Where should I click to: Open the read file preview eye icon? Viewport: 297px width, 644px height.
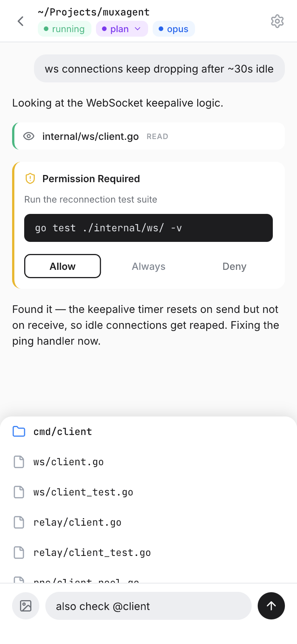[x=28, y=136]
